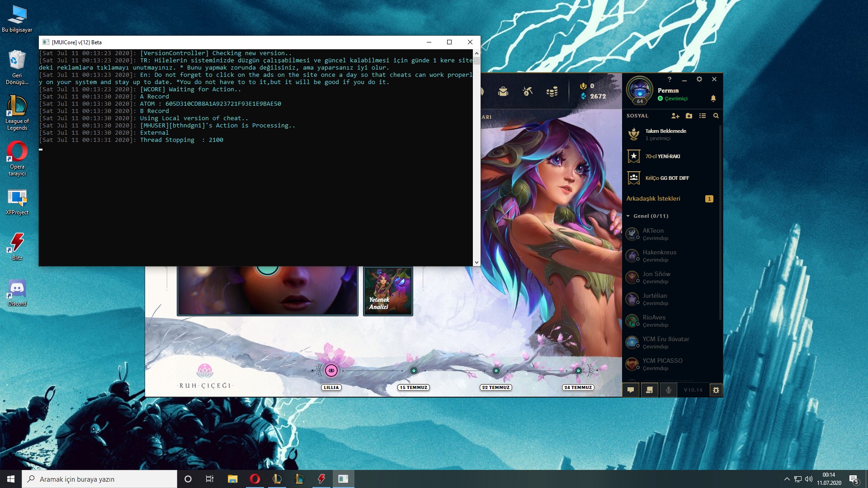Select the Blitz desktop shortcut
The width and height of the screenshot is (868, 488).
[17, 247]
